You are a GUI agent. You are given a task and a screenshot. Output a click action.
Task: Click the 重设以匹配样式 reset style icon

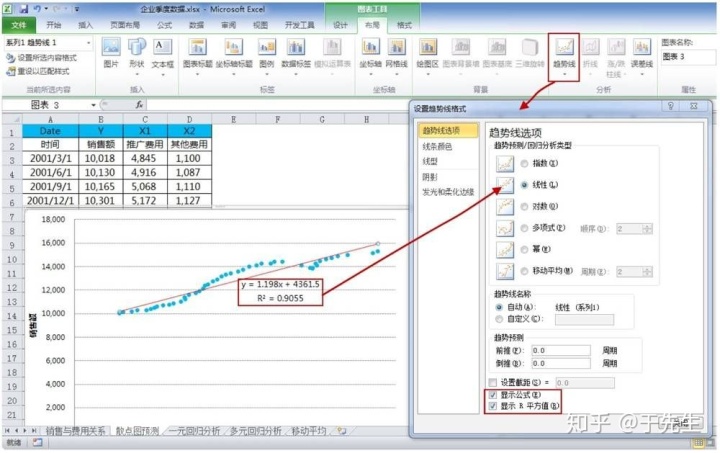pyautogui.click(x=10, y=71)
